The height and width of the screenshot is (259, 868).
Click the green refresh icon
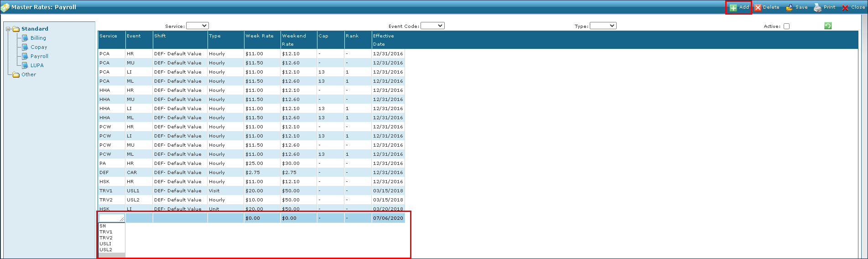(828, 26)
